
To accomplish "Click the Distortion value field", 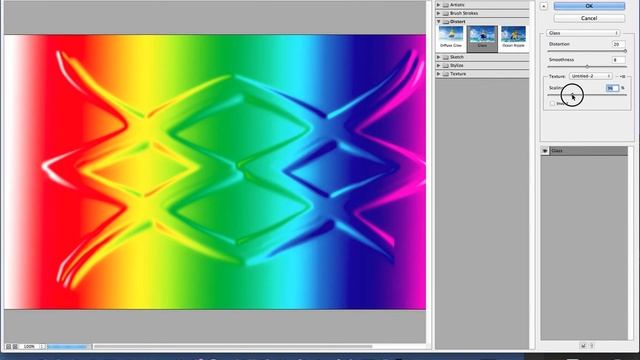I will tap(618, 44).
